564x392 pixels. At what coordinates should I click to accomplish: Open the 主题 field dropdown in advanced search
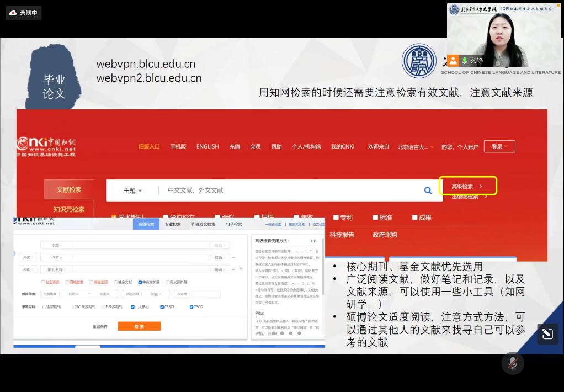[x=56, y=246]
